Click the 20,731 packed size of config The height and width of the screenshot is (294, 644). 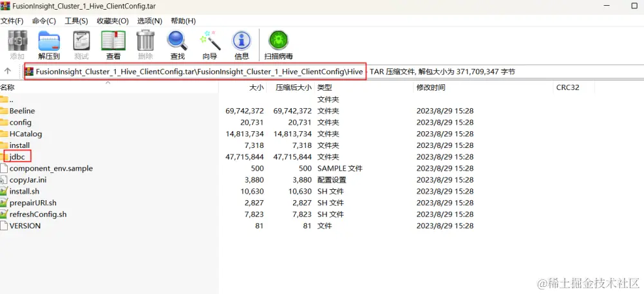(299, 122)
